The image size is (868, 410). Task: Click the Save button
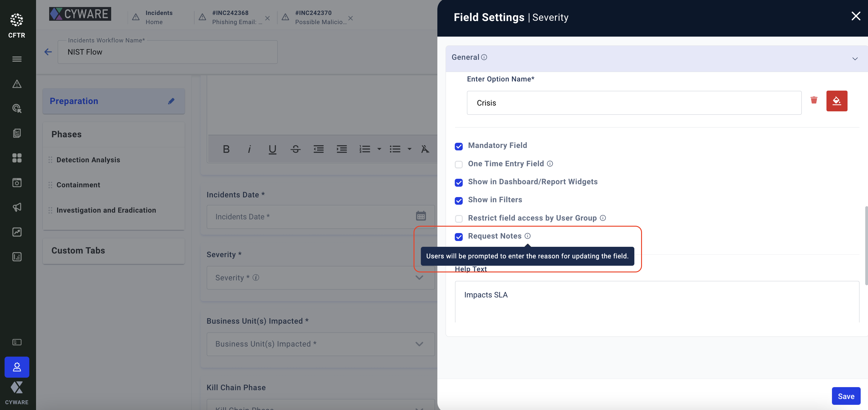845,396
